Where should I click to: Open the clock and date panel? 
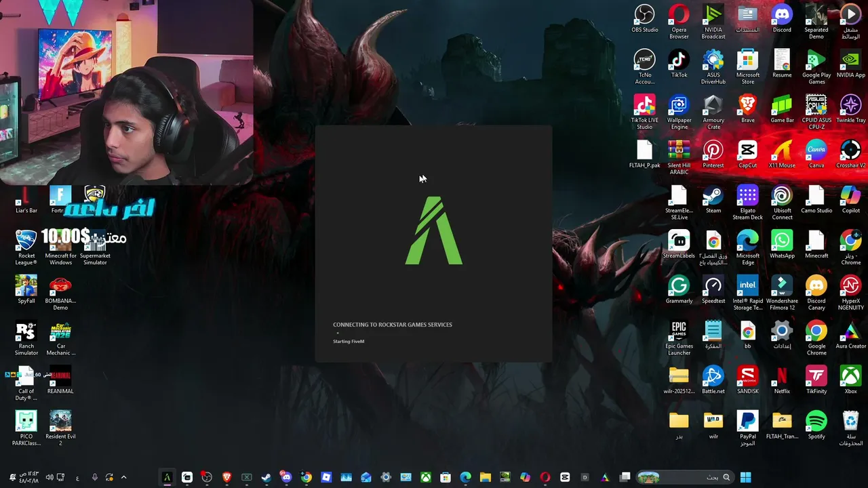click(x=30, y=477)
